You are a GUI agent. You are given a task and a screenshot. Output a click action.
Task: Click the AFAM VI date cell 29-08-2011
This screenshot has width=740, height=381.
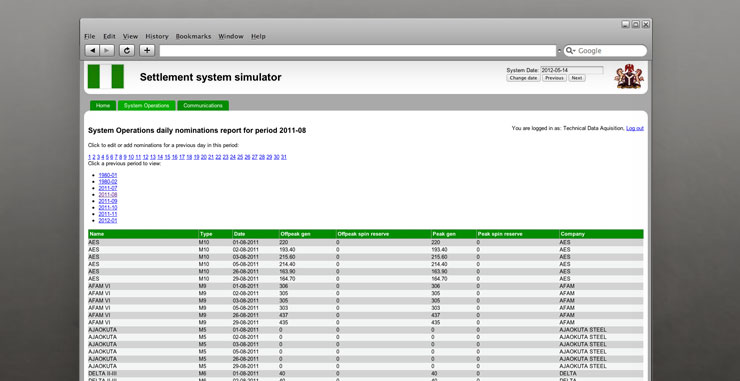click(x=245, y=322)
